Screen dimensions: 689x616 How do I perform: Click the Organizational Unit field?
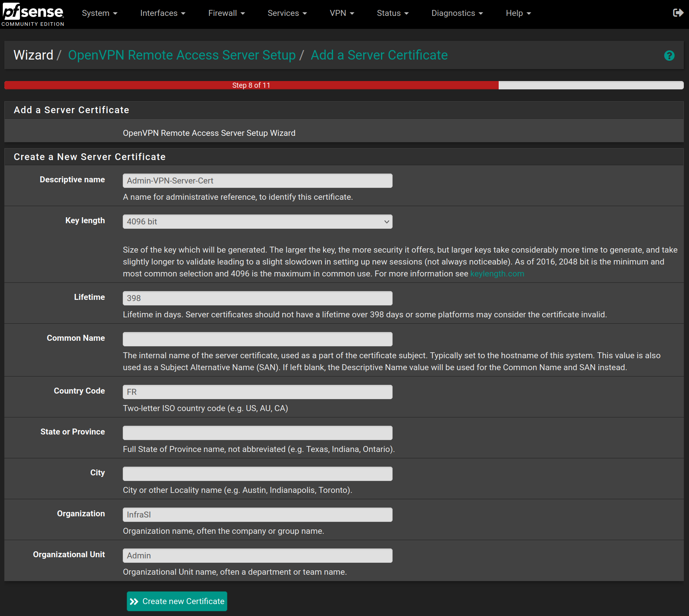(257, 556)
